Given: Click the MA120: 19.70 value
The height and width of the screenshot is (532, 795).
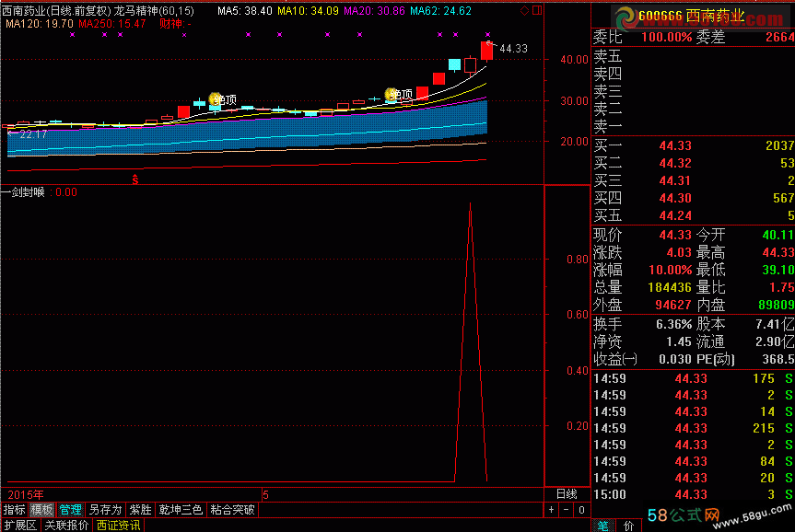Looking at the screenshot, I should [x=40, y=24].
